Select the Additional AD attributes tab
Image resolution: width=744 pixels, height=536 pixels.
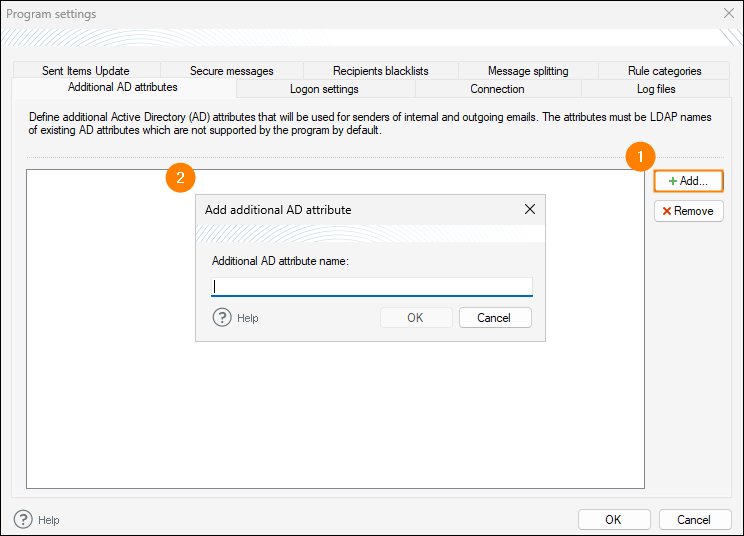[x=122, y=88]
